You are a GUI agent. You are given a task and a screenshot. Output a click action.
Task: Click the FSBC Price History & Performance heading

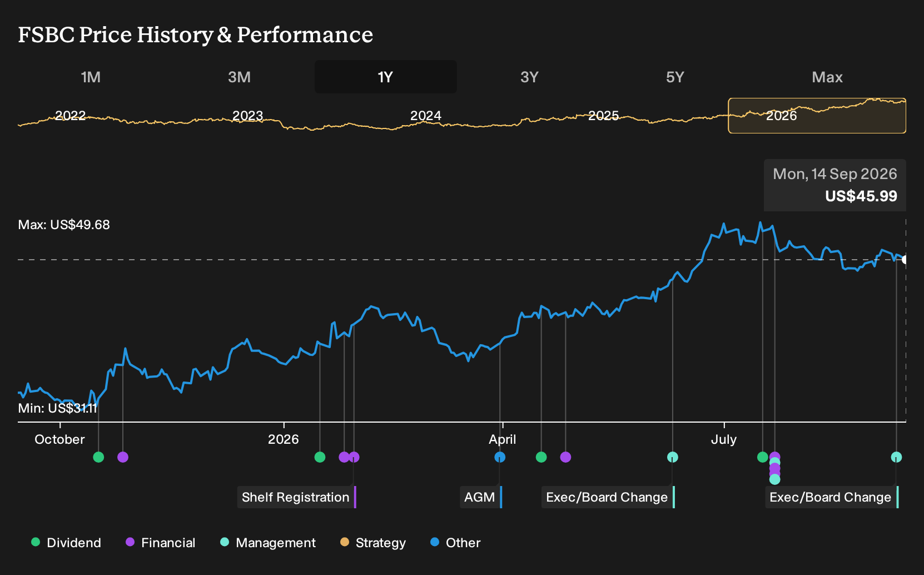[x=196, y=35]
